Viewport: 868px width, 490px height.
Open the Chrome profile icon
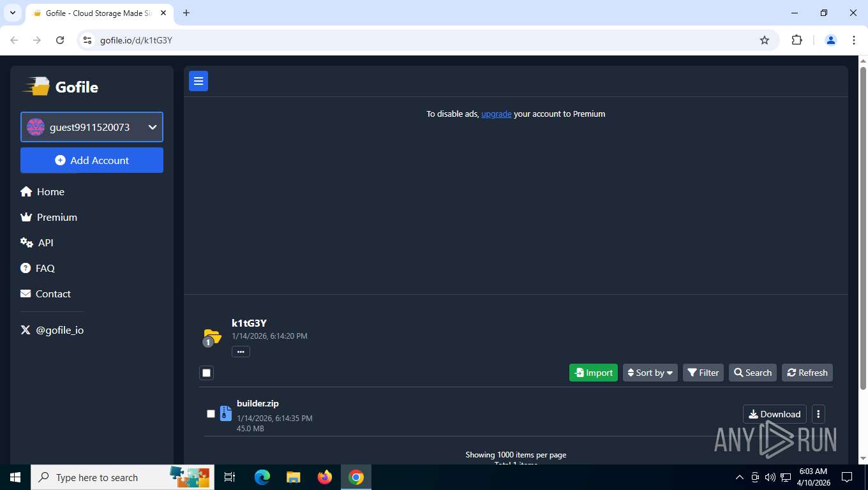pyautogui.click(x=831, y=40)
